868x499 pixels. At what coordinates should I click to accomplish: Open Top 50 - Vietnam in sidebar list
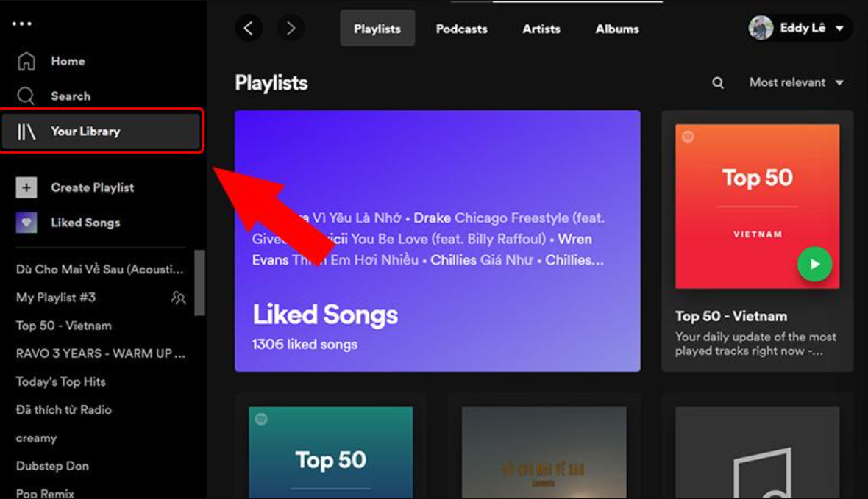point(64,326)
